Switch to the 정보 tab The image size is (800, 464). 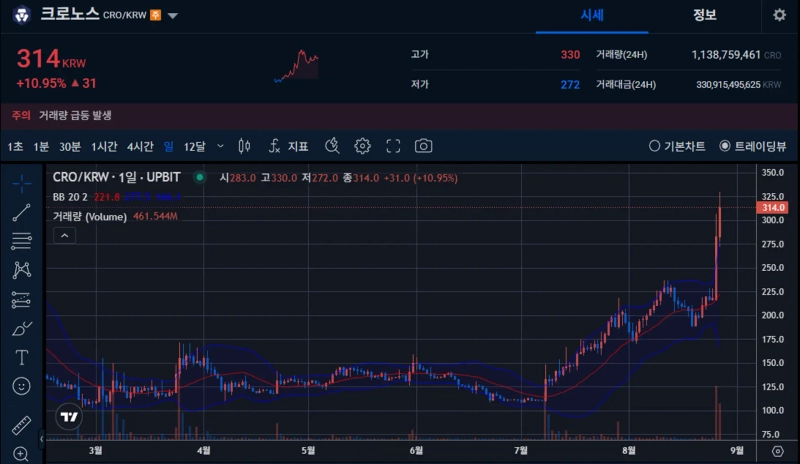coord(704,16)
